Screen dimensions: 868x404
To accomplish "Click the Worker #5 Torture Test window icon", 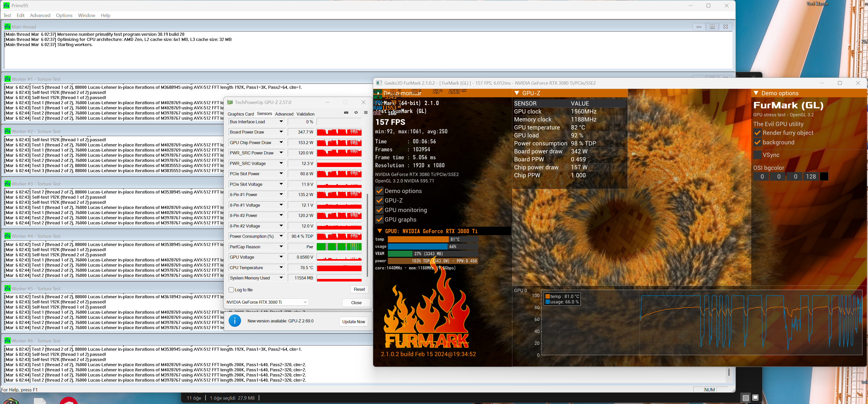I will (7, 288).
